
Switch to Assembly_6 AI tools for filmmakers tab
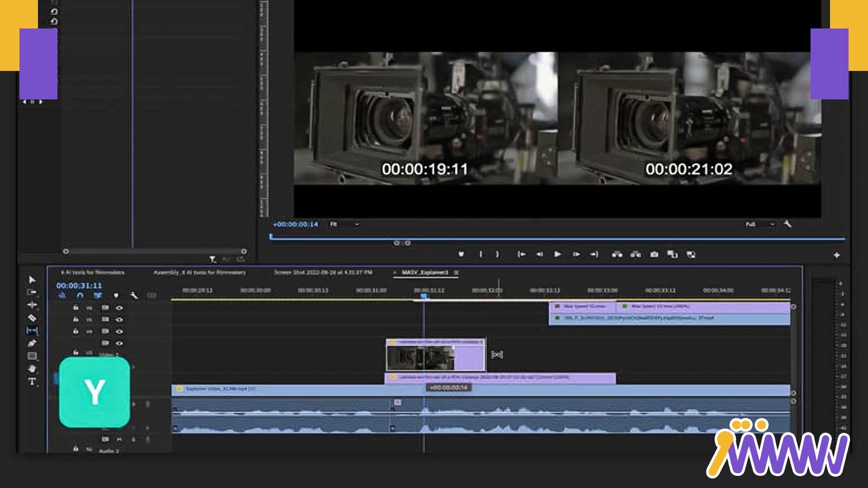pos(199,273)
